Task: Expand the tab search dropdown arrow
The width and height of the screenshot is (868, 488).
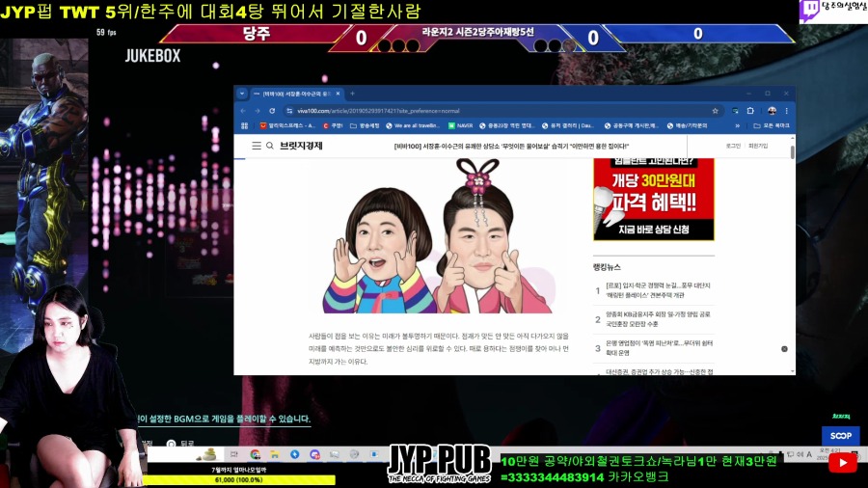Action: click(244, 94)
